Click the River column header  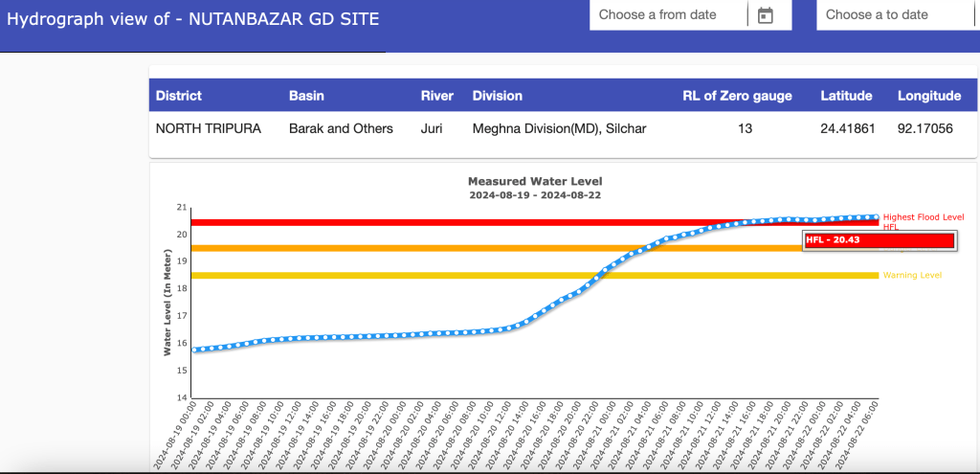[x=437, y=96]
